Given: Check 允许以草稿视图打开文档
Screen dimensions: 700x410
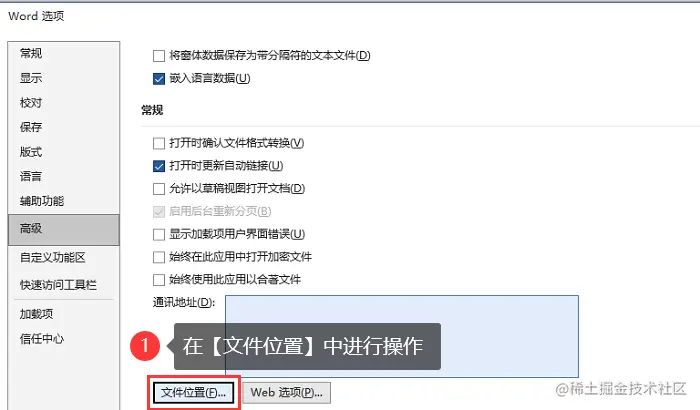Looking at the screenshot, I should tap(159, 189).
